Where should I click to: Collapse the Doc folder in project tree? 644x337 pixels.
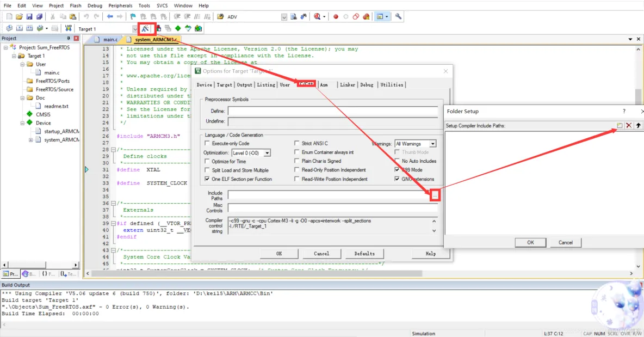[x=23, y=98]
